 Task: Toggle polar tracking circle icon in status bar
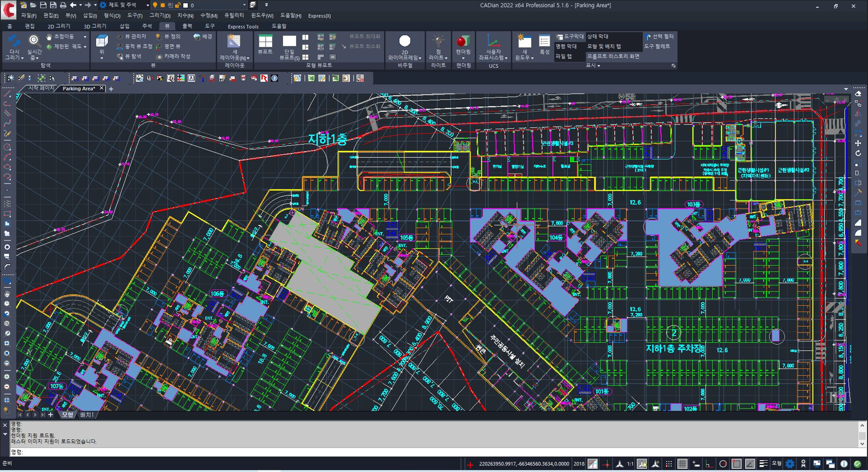point(723,464)
